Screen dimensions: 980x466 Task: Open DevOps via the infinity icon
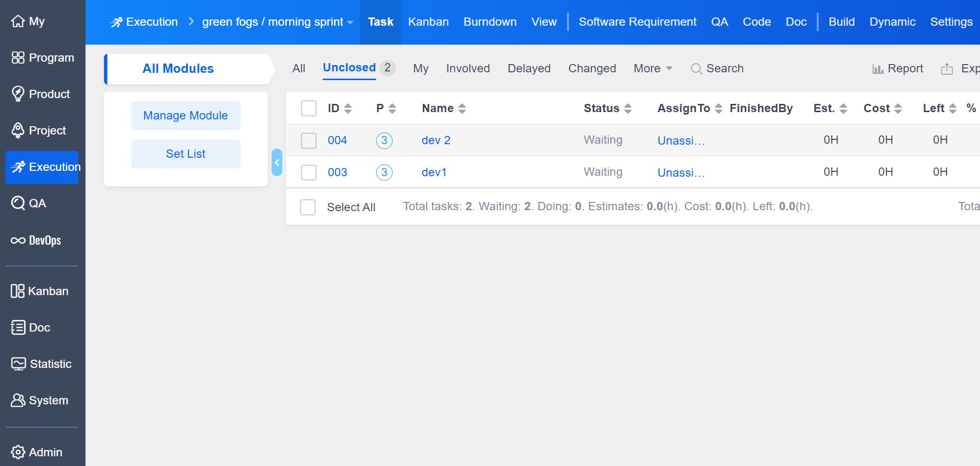pos(18,240)
